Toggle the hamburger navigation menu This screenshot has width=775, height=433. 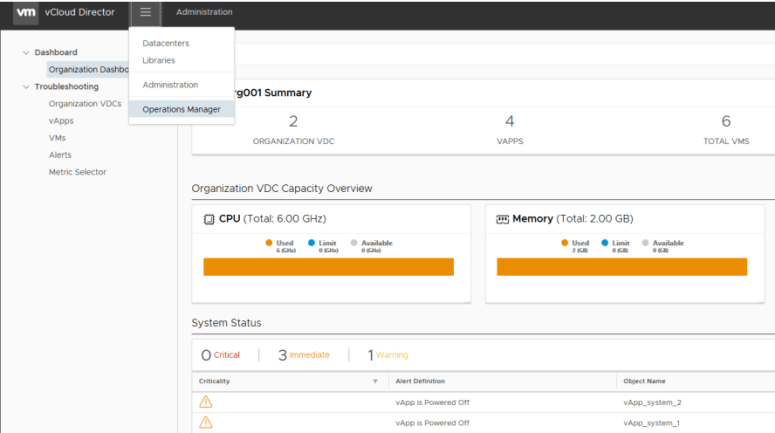146,12
